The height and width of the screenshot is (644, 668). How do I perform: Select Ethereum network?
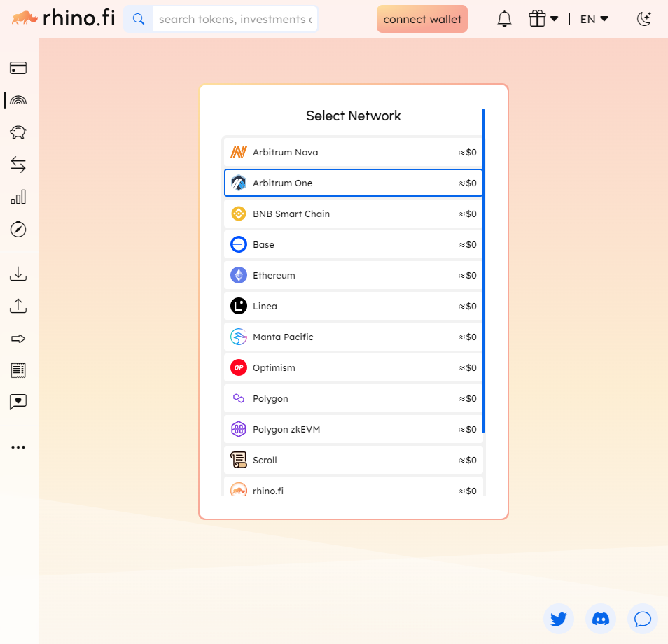tap(353, 275)
